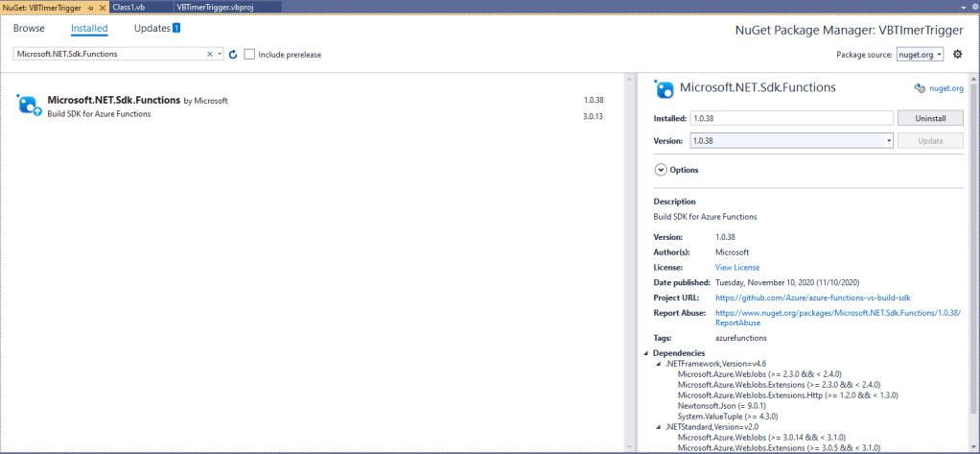Open the Version dropdown list
This screenshot has width=980, height=454.
pos(889,140)
